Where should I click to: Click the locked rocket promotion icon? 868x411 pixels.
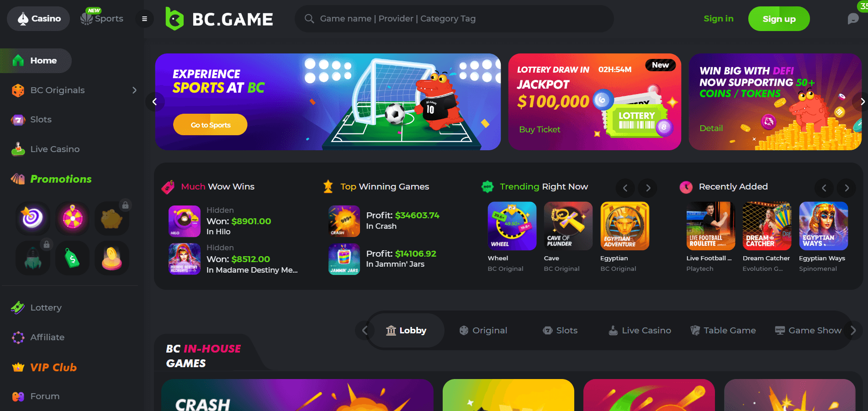pos(33,258)
